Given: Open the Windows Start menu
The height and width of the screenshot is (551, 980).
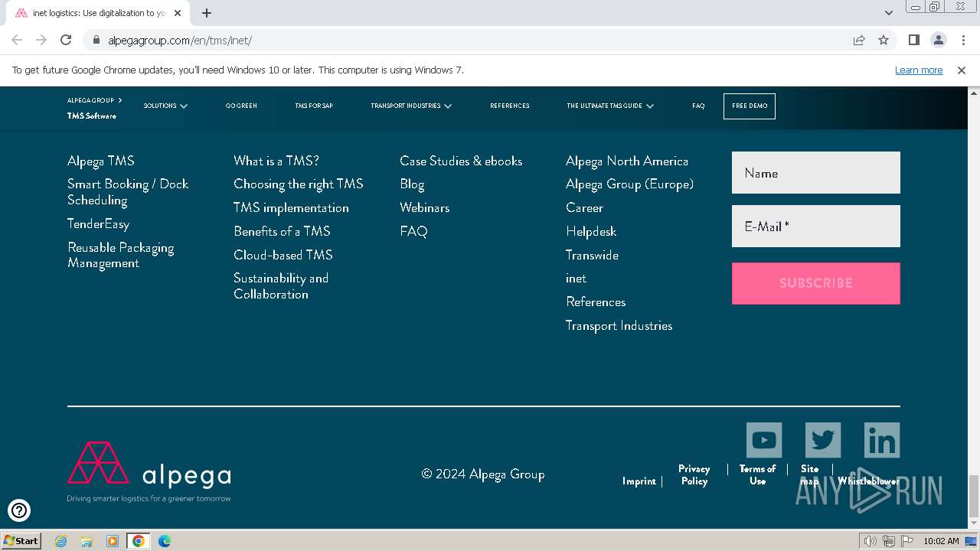Looking at the screenshot, I should (x=21, y=541).
